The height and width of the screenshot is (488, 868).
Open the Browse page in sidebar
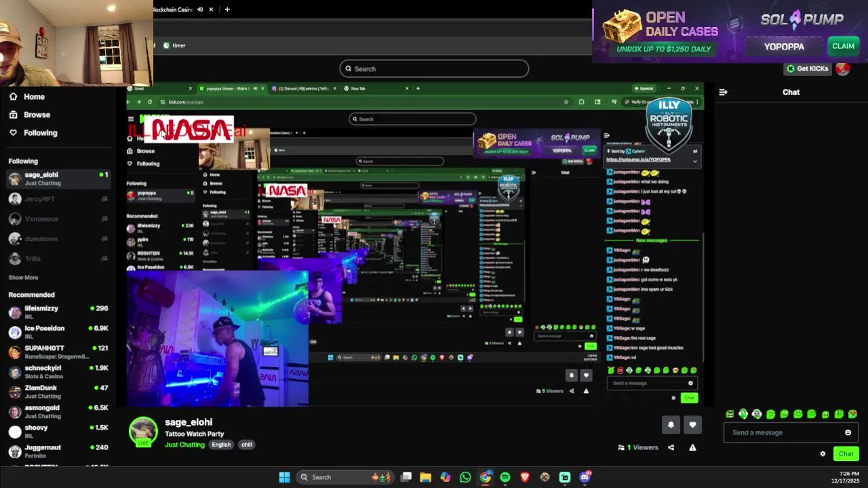30,115
